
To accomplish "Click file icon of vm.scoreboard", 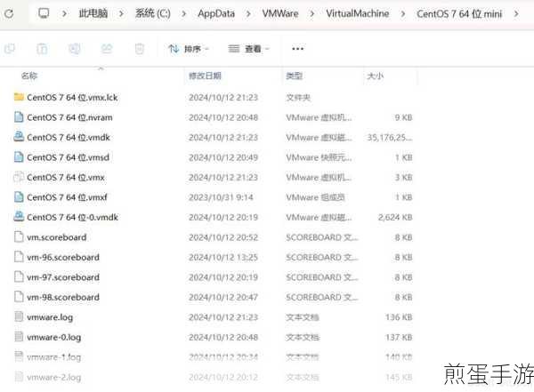I will point(19,236).
